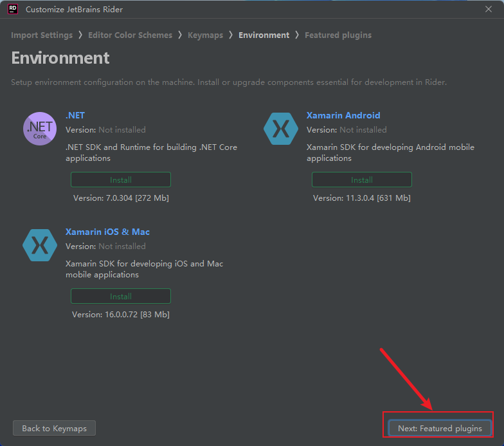Image resolution: width=504 pixels, height=446 pixels.
Task: Open the Xamarin iOS & Mac title link
Action: [x=108, y=232]
